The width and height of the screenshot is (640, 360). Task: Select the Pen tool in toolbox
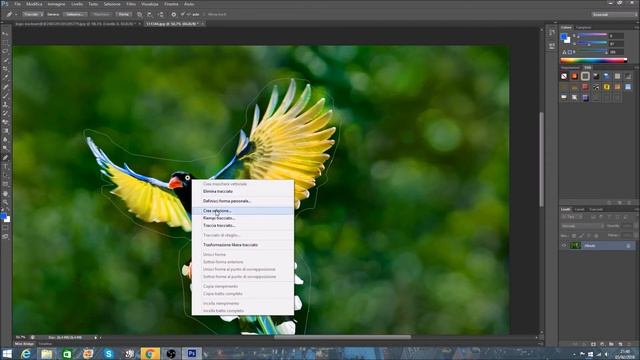point(5,157)
